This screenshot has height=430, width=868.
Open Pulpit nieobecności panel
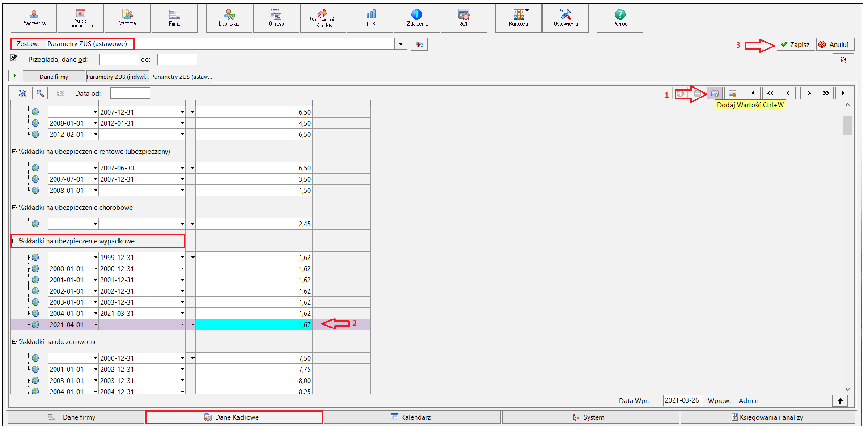[x=80, y=18]
